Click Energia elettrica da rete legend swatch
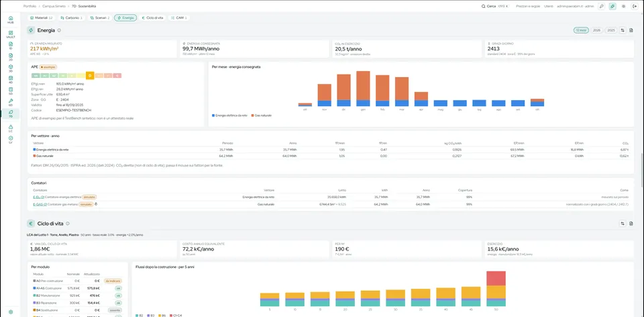 213,116
